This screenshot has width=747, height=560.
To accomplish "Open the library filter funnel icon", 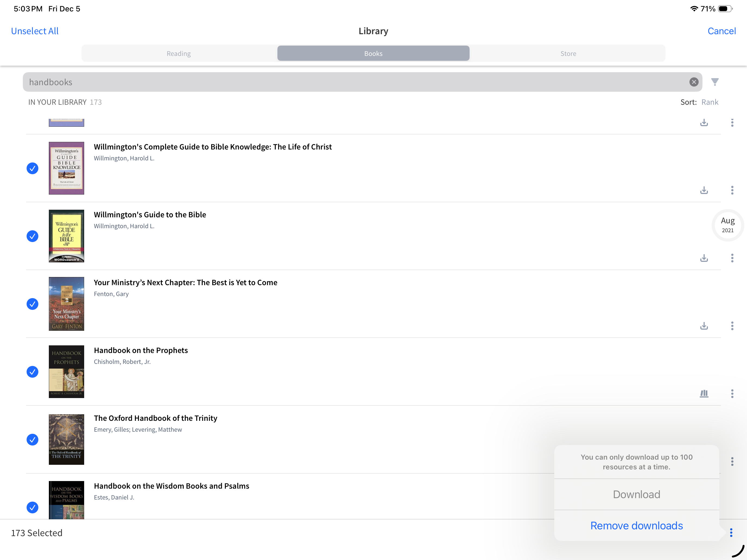I will (x=715, y=82).
